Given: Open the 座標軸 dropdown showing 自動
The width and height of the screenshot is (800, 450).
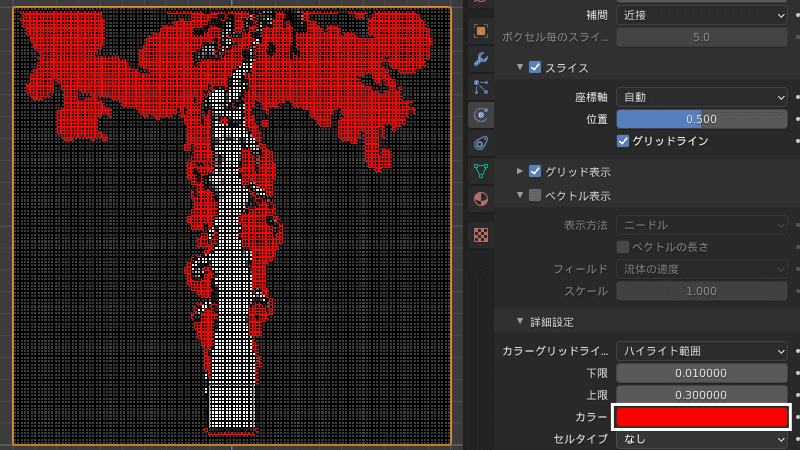Looking at the screenshot, I should [x=702, y=97].
